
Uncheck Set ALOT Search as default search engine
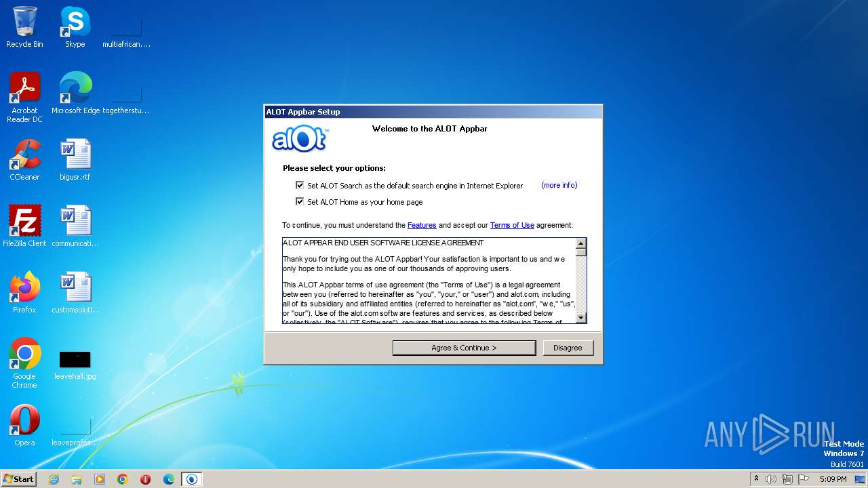click(x=300, y=185)
